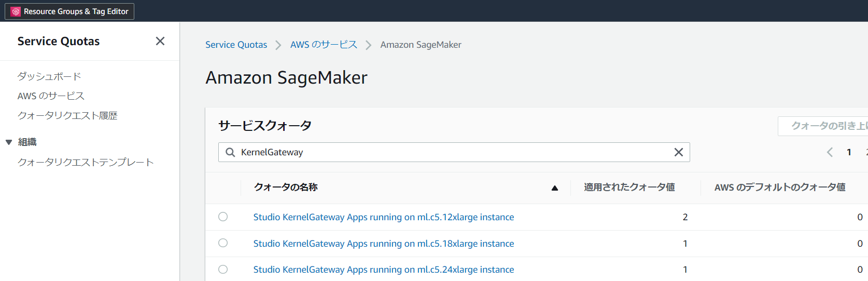Open ml.c5.24xlarge KernelGateway quota link
The width and height of the screenshot is (868, 281).
pyautogui.click(x=384, y=270)
